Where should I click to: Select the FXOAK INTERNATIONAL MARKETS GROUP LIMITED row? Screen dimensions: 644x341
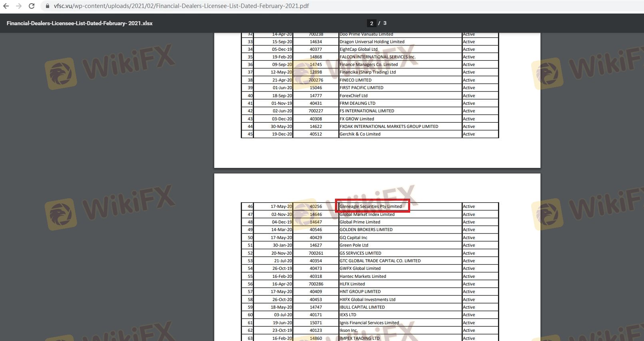click(x=389, y=126)
